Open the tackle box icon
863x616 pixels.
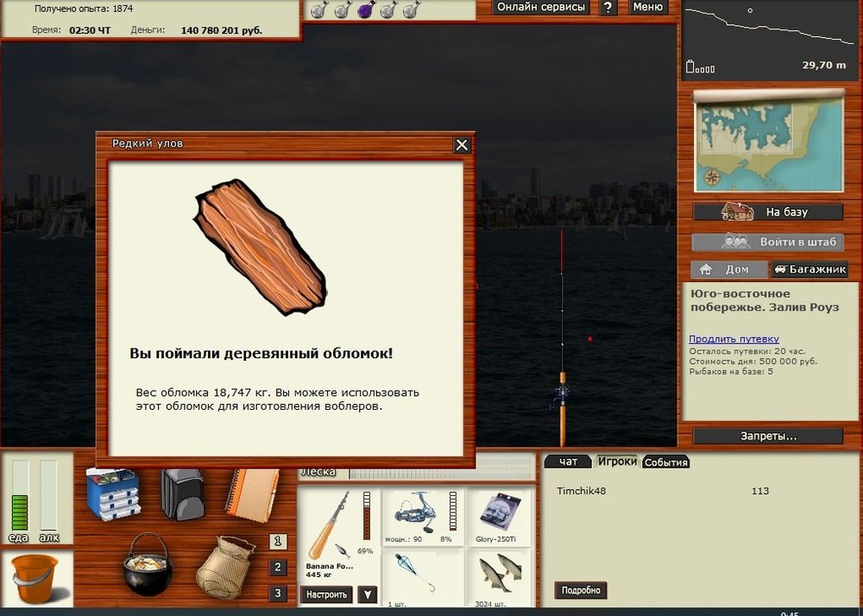point(113,493)
